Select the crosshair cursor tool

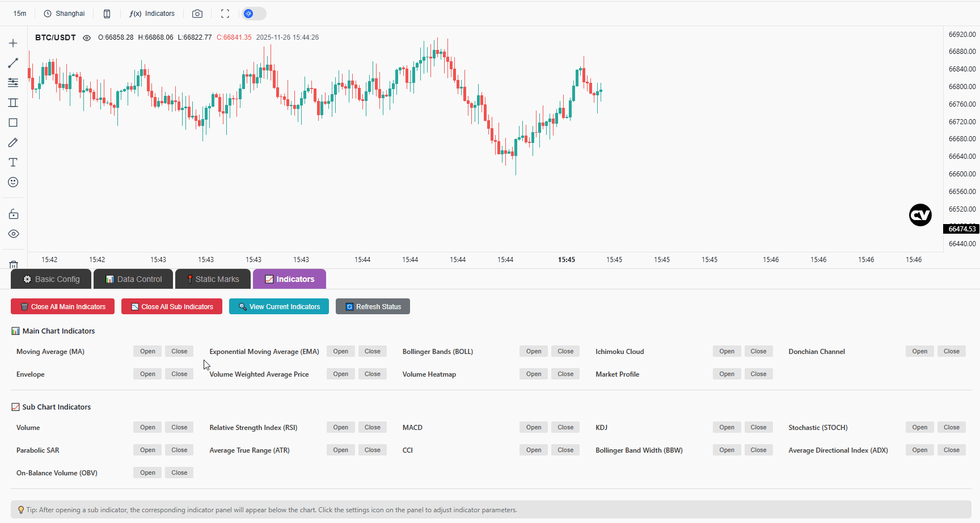coord(13,43)
